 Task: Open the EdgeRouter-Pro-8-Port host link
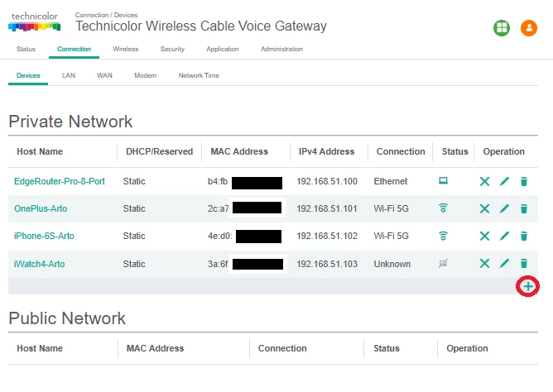coord(60,181)
